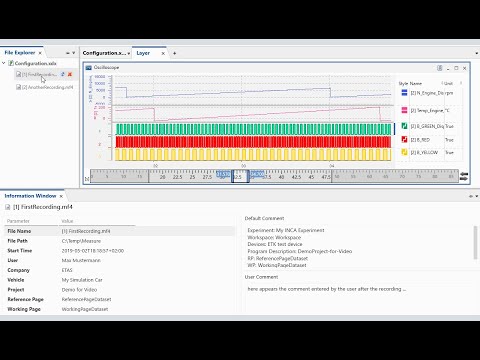Open the tab list dropdown in the top-right corner
Screen dimensions: 480x360
(477, 53)
